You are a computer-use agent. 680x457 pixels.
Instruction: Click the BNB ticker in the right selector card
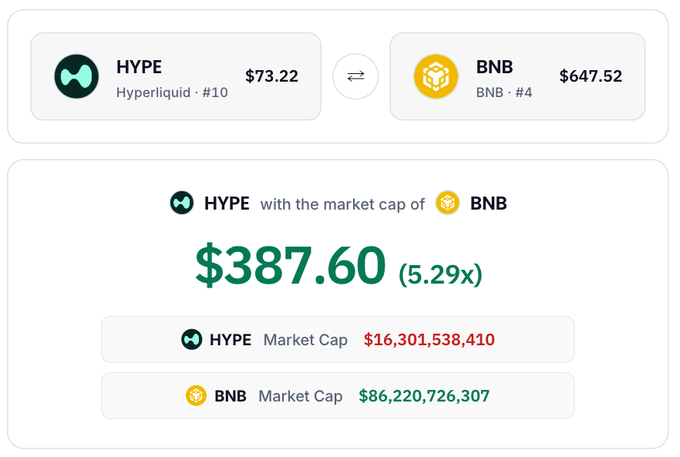(494, 67)
